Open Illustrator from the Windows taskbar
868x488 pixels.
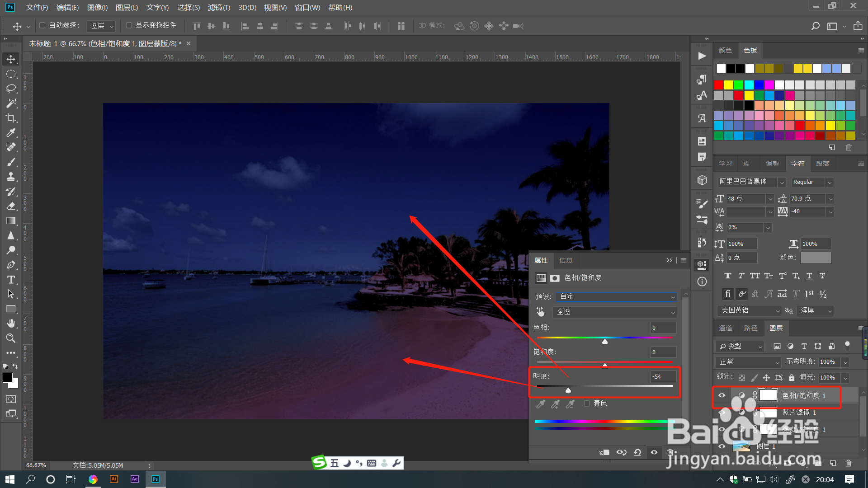[x=114, y=479]
